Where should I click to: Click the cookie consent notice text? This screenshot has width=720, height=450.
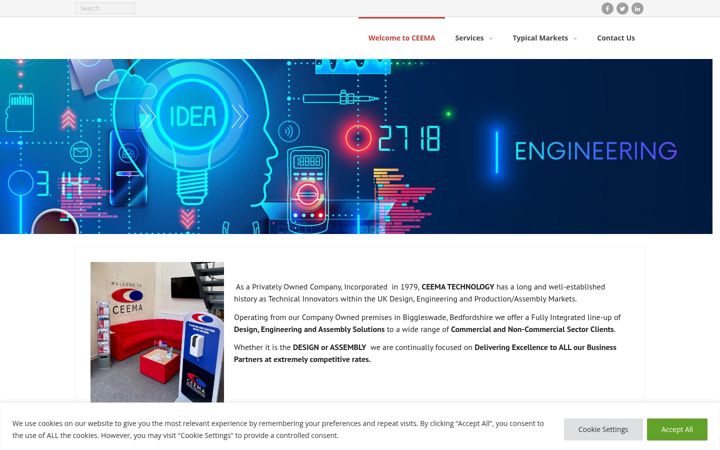pyautogui.click(x=278, y=429)
